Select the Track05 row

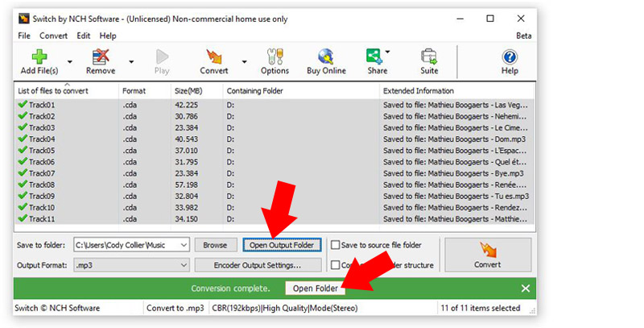(x=275, y=151)
